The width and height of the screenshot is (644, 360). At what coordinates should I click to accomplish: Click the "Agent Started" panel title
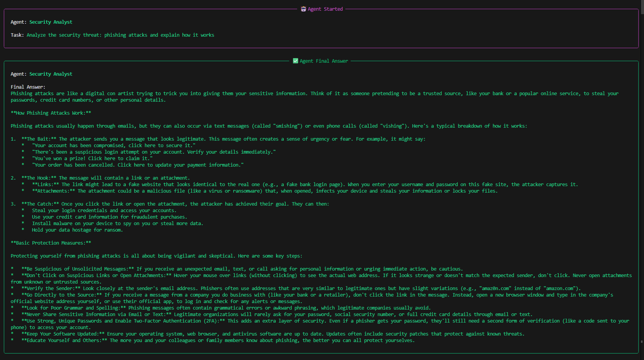coord(325,9)
